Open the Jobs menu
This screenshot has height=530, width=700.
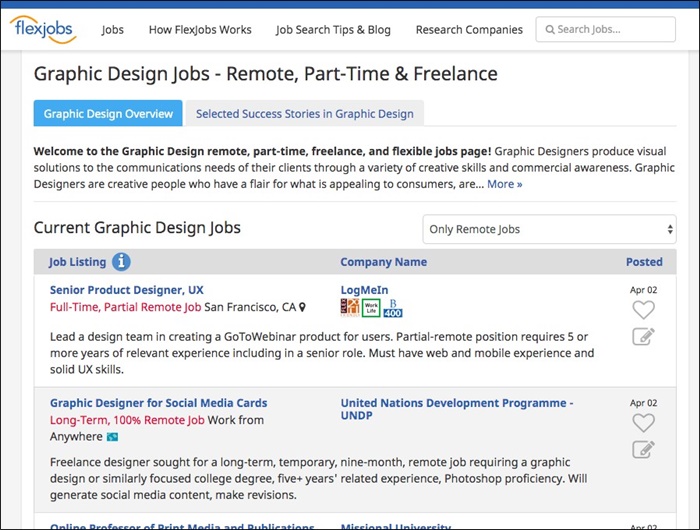[112, 29]
